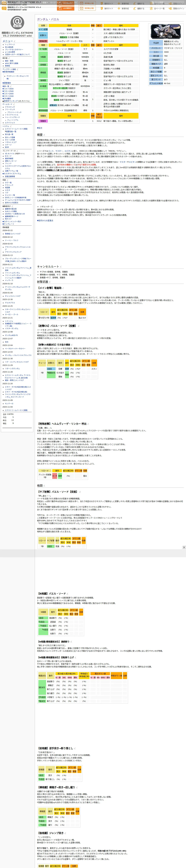Open アヴァランチエクシア update link
The height and width of the screenshot is (868, 186).
(x=13, y=252)
